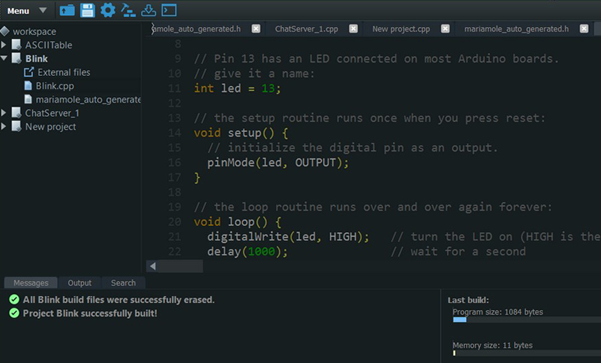Expand the ASCIITable project
This screenshot has width=601, height=363.
[3, 45]
